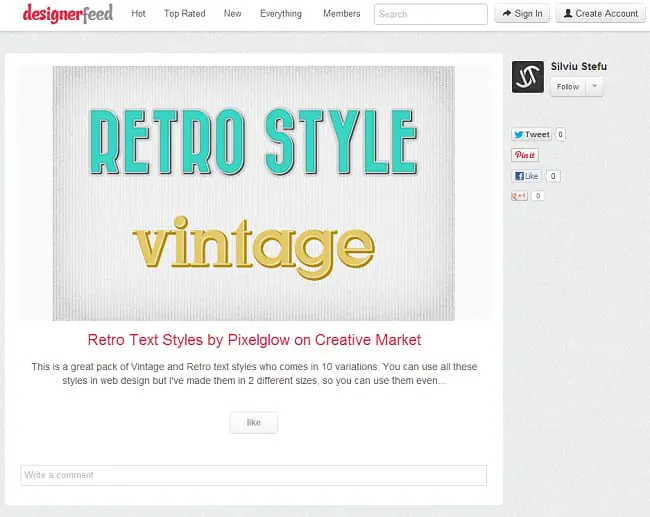Click the Google +1 count bubble
This screenshot has width=650, height=517.
[538, 196]
